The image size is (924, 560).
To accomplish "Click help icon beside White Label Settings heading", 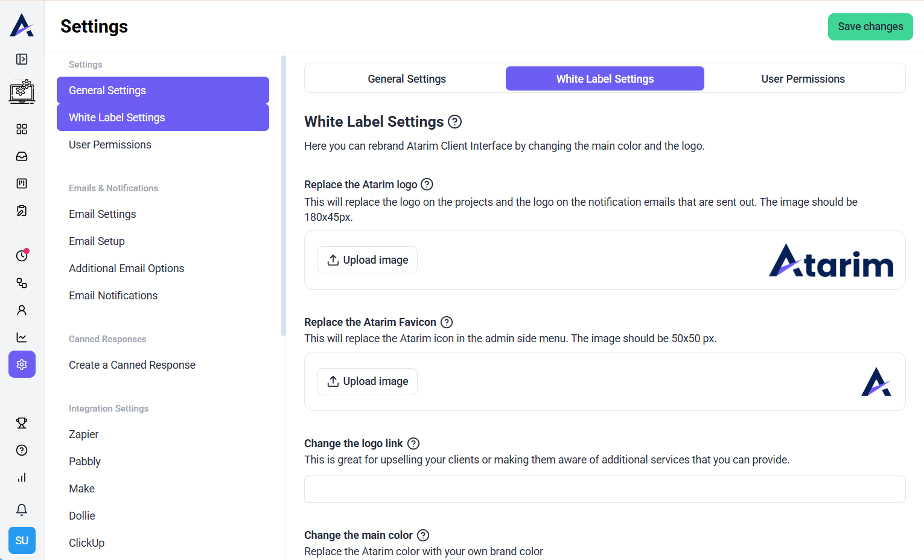I will tap(455, 122).
